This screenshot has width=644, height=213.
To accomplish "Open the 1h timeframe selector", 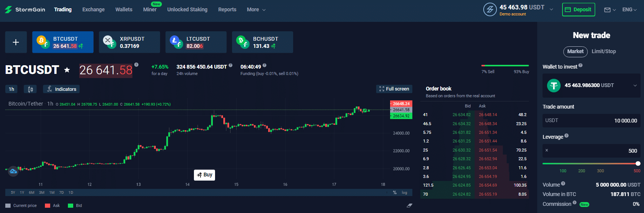I will (x=11, y=89).
